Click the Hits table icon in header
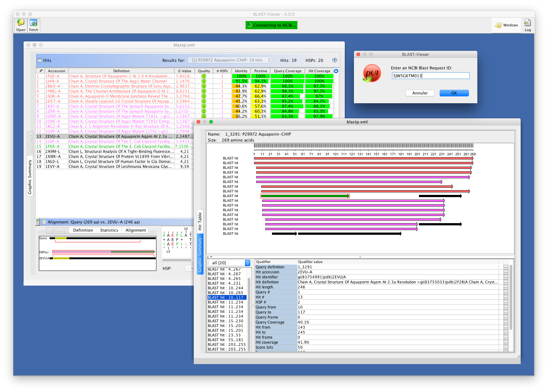 click(40, 61)
